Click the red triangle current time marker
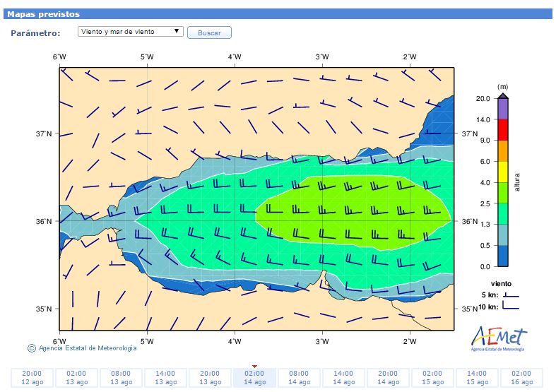 point(254,366)
